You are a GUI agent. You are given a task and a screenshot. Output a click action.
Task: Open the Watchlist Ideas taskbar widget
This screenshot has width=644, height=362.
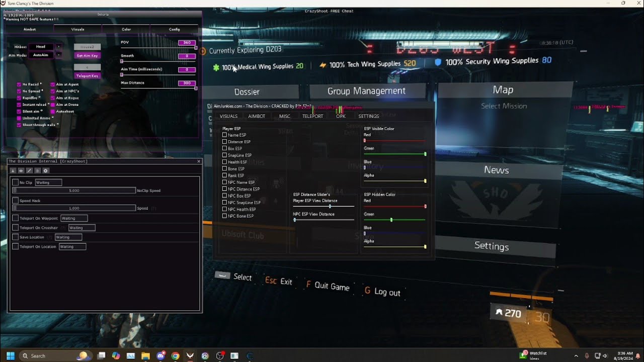(x=533, y=355)
